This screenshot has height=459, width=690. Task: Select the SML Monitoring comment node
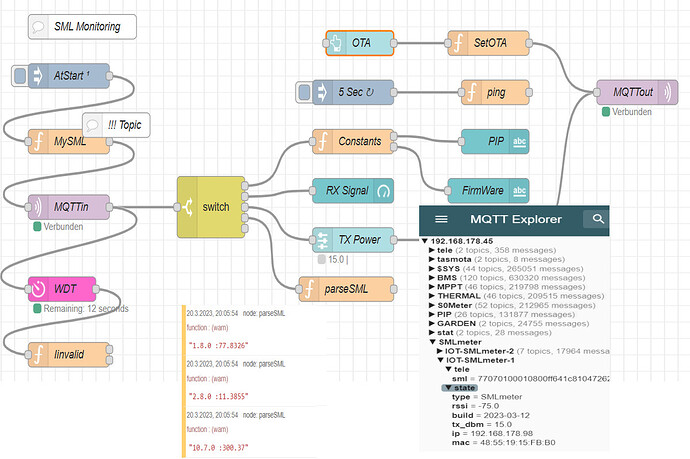[x=82, y=27]
